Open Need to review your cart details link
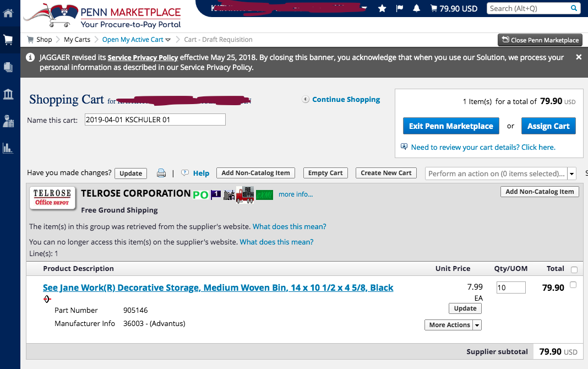The height and width of the screenshot is (369, 588). (x=483, y=147)
